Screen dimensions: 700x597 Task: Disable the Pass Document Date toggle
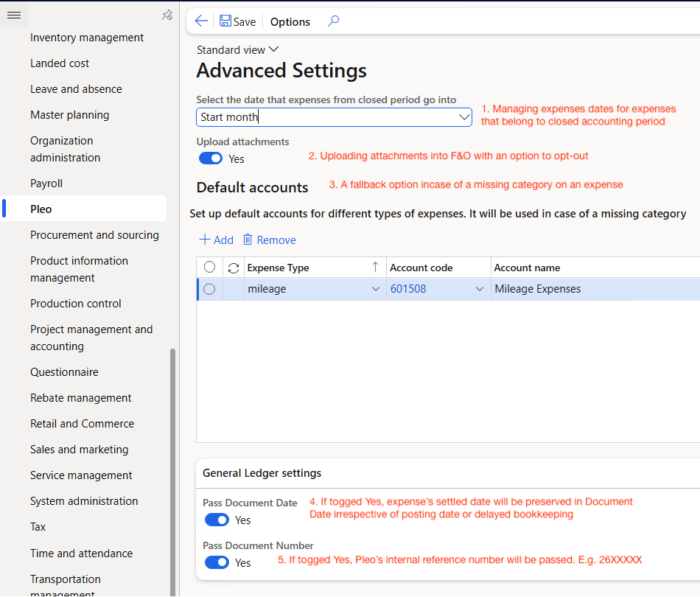tap(217, 520)
